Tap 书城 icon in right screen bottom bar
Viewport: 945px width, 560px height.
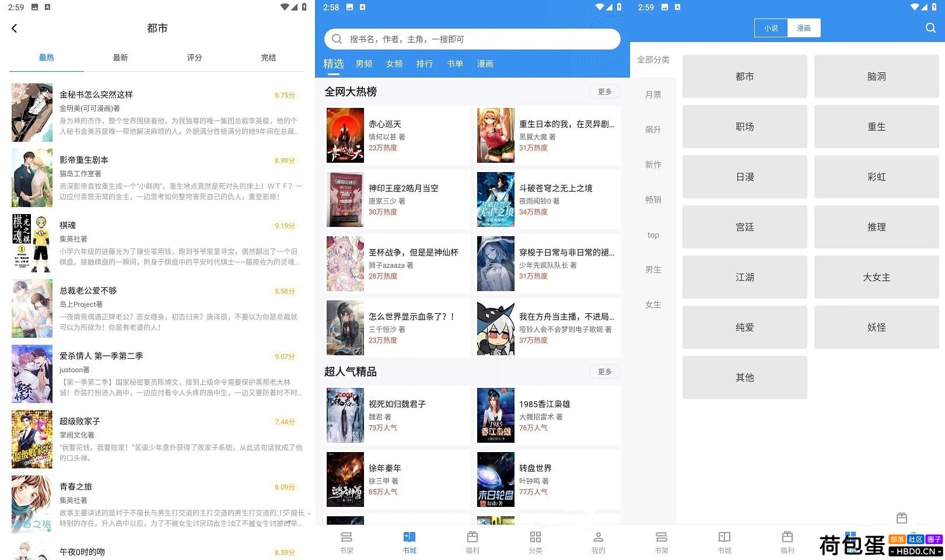click(724, 537)
